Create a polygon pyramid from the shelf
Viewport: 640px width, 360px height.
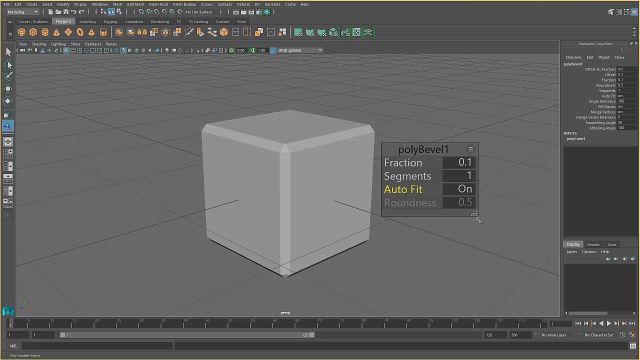click(x=91, y=32)
